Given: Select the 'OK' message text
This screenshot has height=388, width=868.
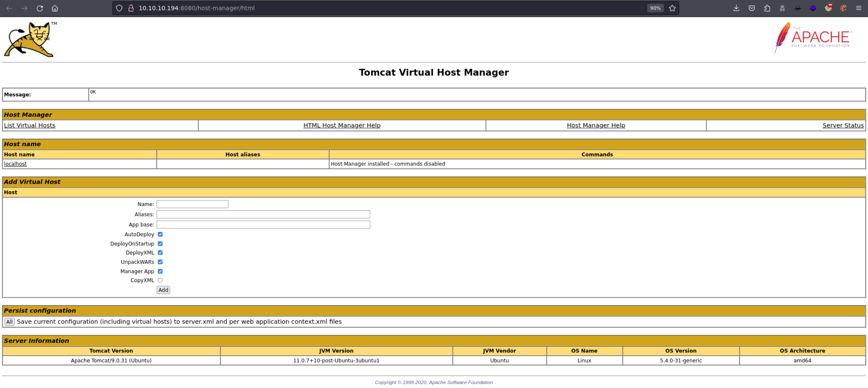Looking at the screenshot, I should pyautogui.click(x=93, y=92).
